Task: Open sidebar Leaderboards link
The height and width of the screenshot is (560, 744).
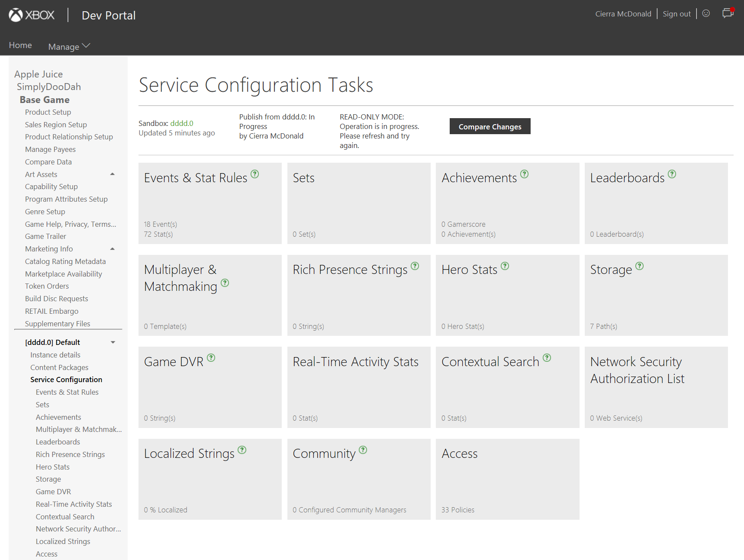Action: pyautogui.click(x=58, y=442)
